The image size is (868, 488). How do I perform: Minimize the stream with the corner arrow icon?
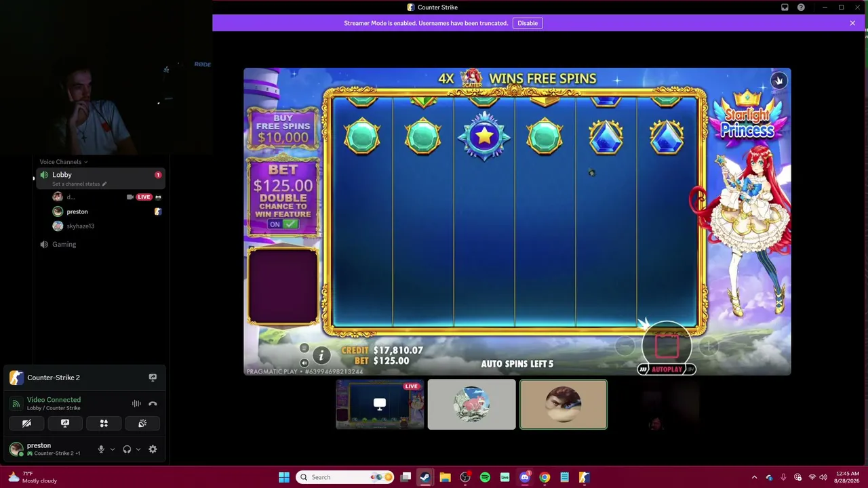778,81
